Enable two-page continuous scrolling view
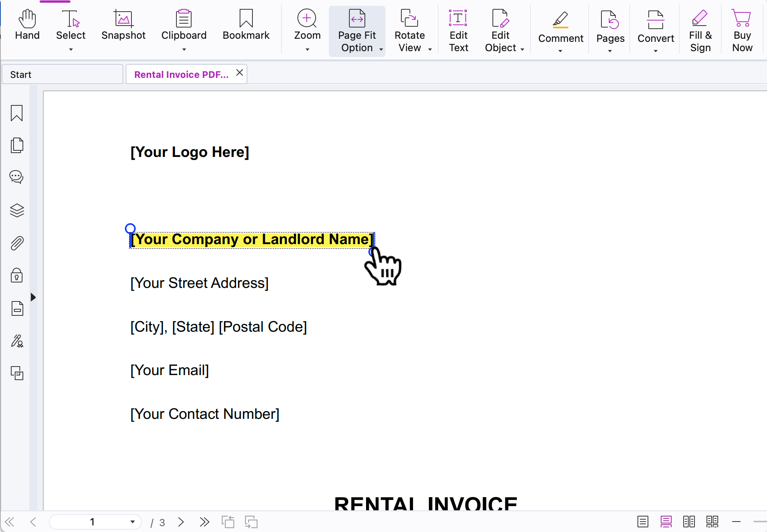This screenshot has height=532, width=767. click(712, 522)
